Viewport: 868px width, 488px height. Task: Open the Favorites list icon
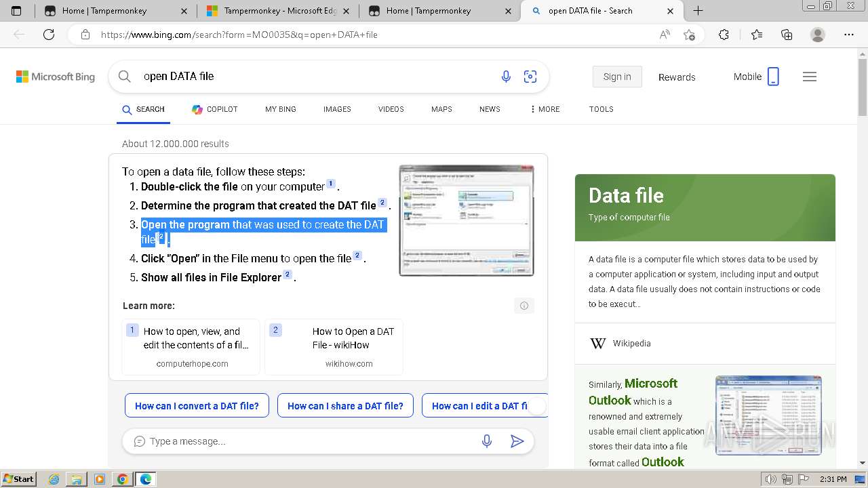tap(757, 35)
